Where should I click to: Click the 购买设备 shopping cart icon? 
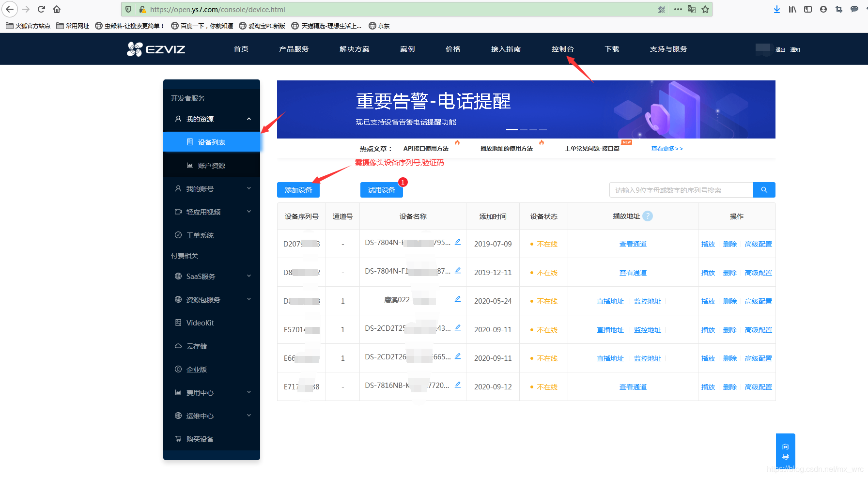tap(178, 439)
